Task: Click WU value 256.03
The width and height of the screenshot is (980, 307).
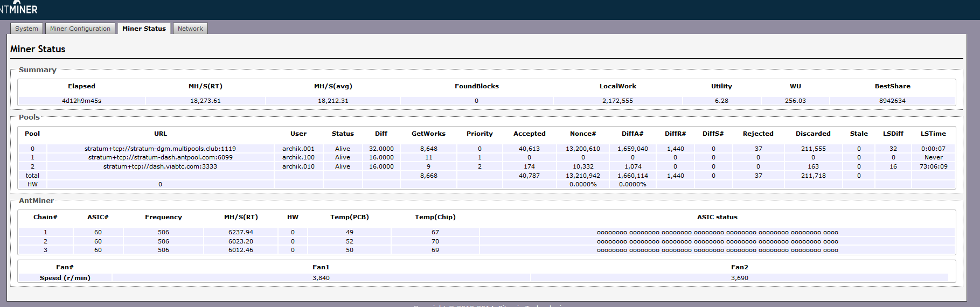Action: [x=795, y=101]
